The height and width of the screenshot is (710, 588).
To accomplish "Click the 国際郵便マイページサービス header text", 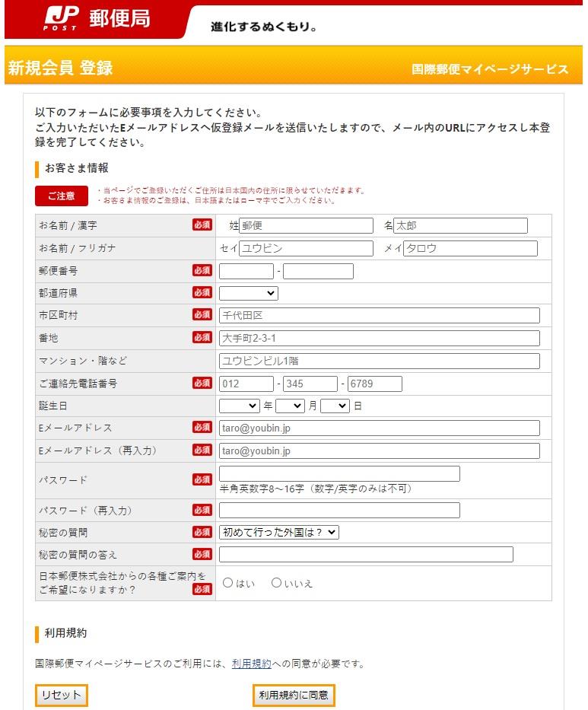I will 490,69.
